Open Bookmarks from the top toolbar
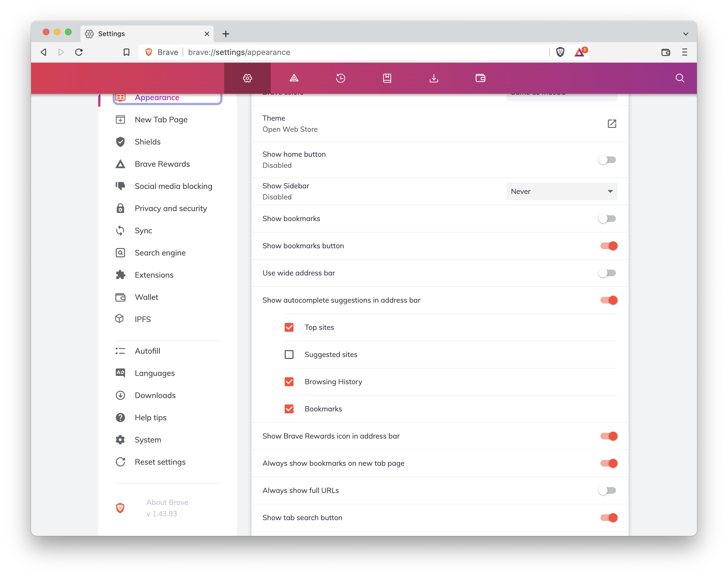Image resolution: width=728 pixels, height=577 pixels. tap(387, 78)
